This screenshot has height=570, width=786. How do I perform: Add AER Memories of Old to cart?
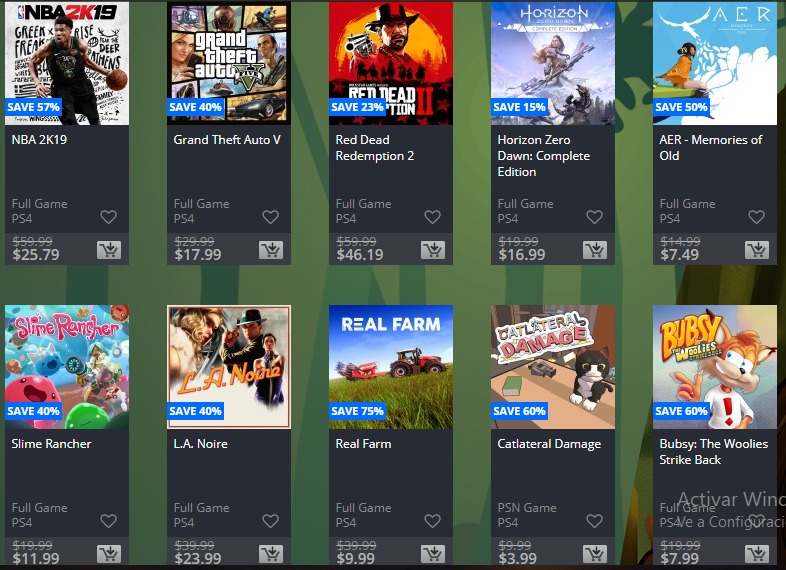click(756, 250)
